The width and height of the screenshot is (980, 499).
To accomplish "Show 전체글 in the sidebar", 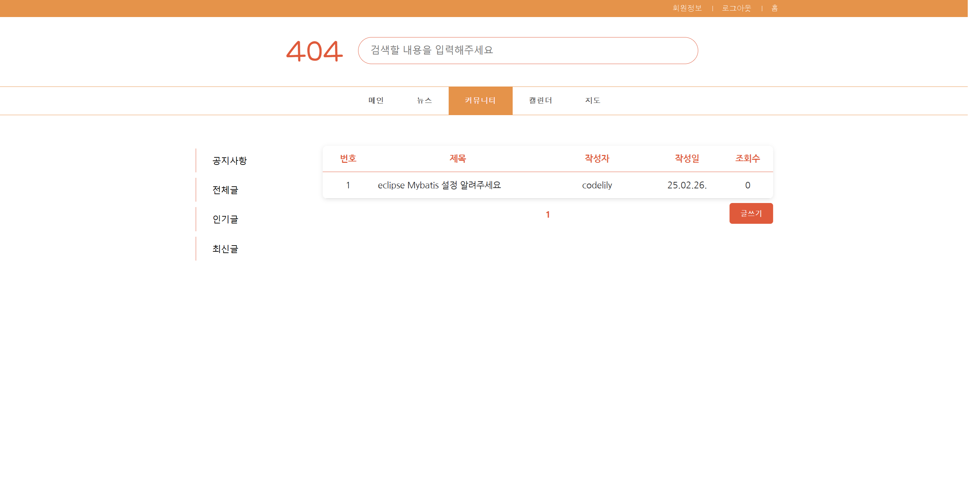I will pos(225,190).
